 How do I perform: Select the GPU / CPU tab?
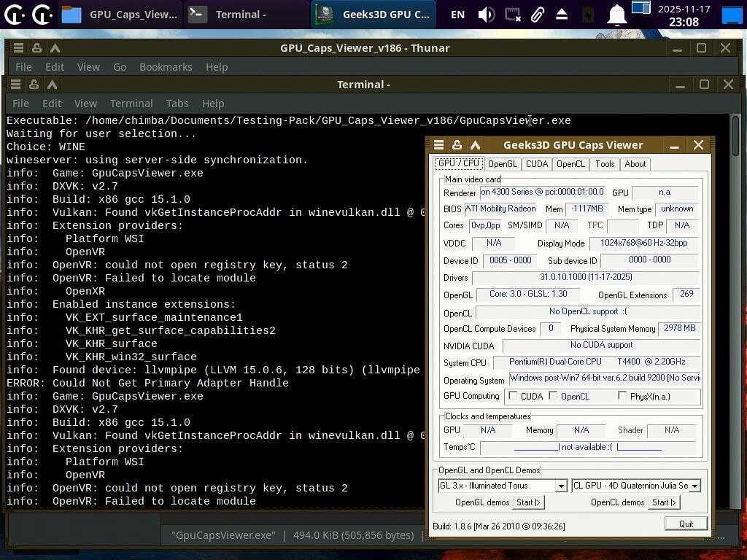[458, 163]
